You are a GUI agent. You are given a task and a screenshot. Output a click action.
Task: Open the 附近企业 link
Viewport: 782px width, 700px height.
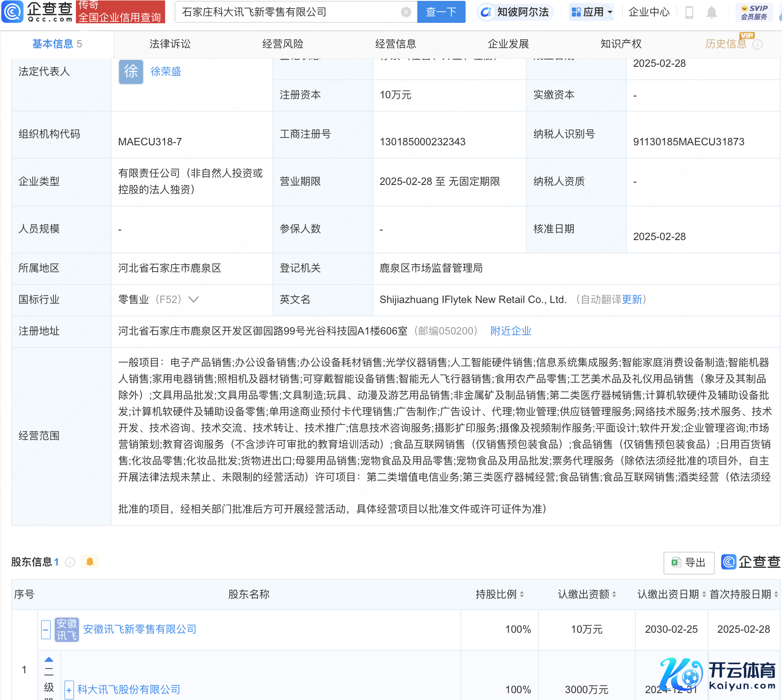coord(511,331)
